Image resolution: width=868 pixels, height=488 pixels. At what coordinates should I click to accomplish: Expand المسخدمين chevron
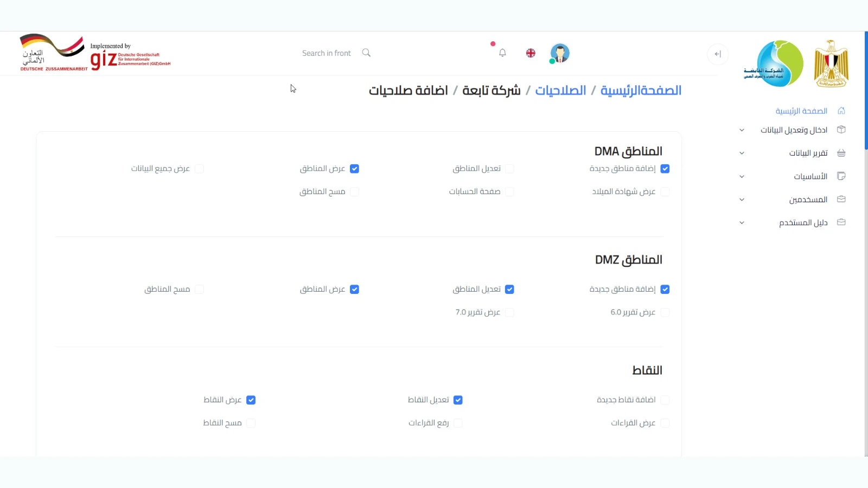click(742, 200)
